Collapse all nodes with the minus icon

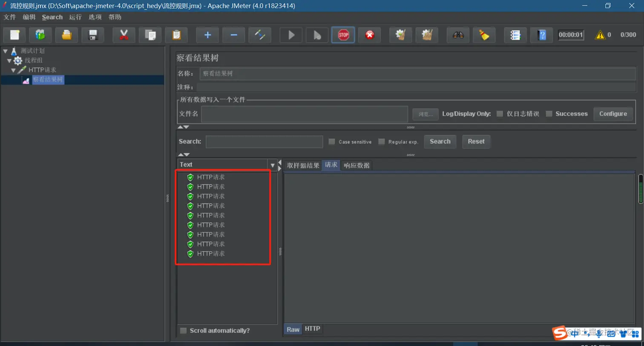coord(234,35)
